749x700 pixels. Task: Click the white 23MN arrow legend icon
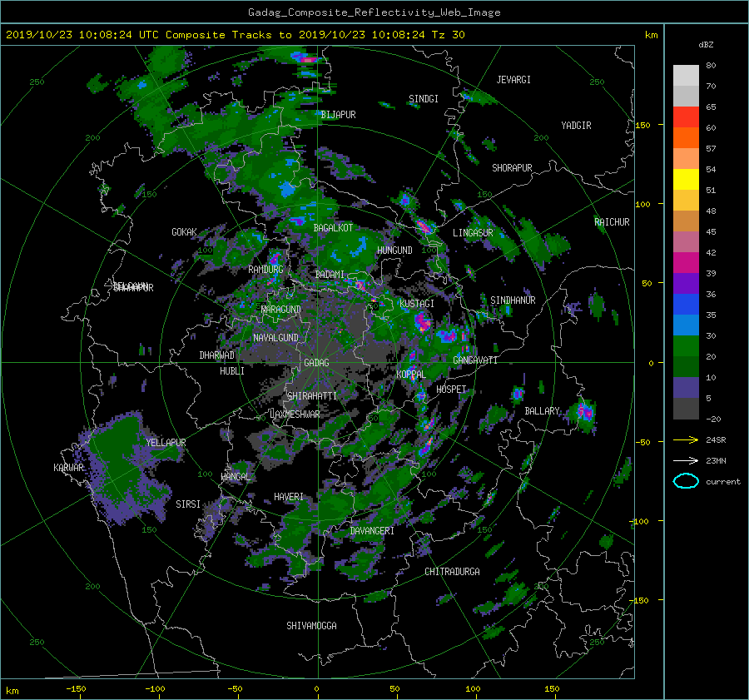[x=686, y=460]
